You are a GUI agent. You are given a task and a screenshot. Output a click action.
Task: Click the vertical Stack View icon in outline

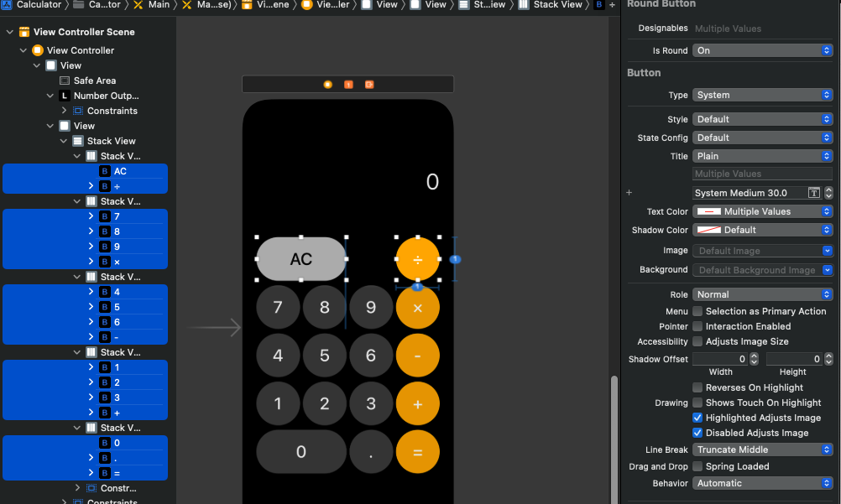click(x=78, y=141)
